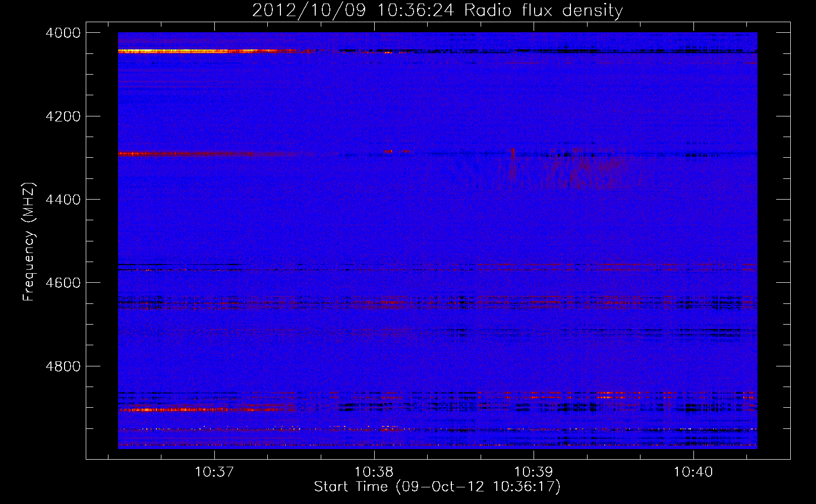Click the 'Start Time (09-Oct-12 10:36:17)' axis label

tap(437, 487)
